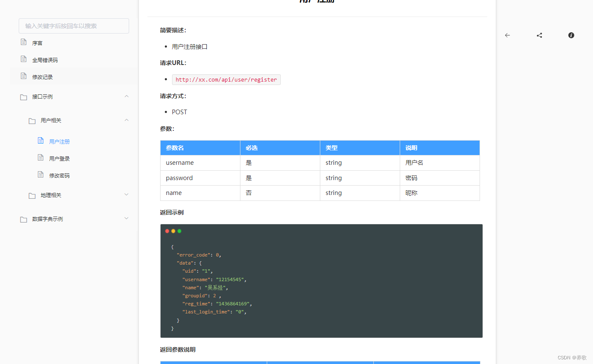Image resolution: width=593 pixels, height=364 pixels.
Task: Click the 返回示例 heading
Action: point(172,212)
